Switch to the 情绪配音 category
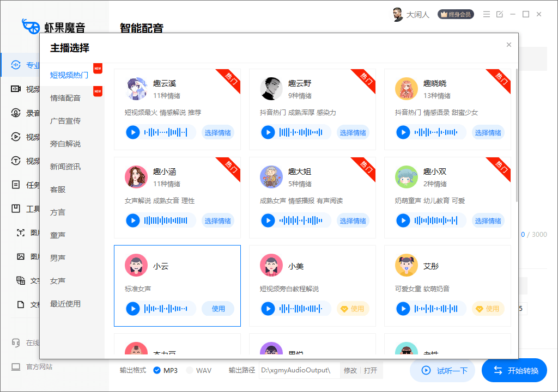 click(65, 98)
